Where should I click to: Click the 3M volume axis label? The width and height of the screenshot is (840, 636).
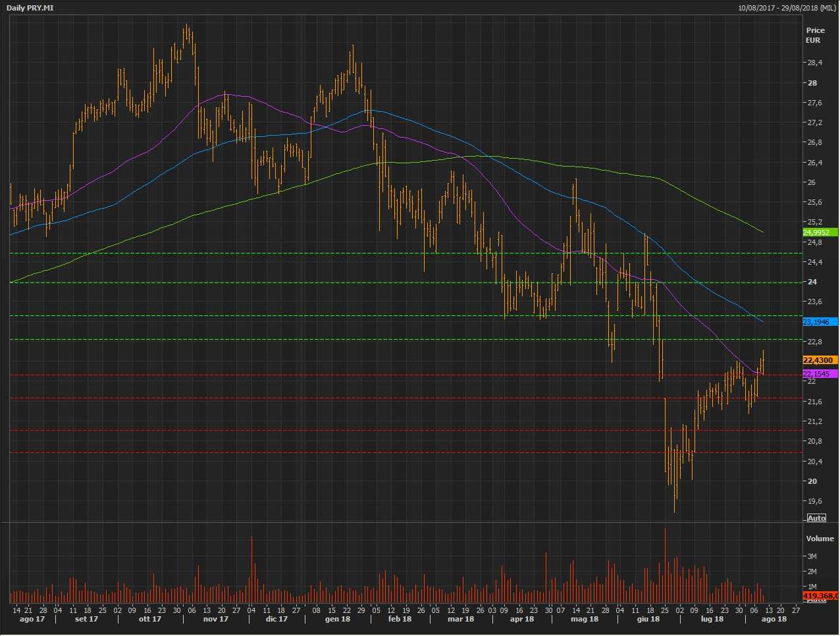coord(812,556)
